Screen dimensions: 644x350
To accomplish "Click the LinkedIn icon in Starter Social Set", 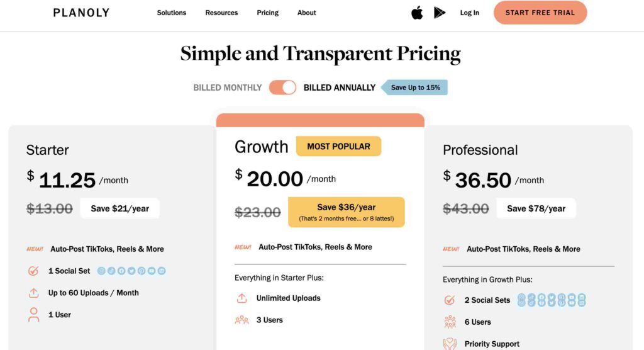I will pos(162,271).
